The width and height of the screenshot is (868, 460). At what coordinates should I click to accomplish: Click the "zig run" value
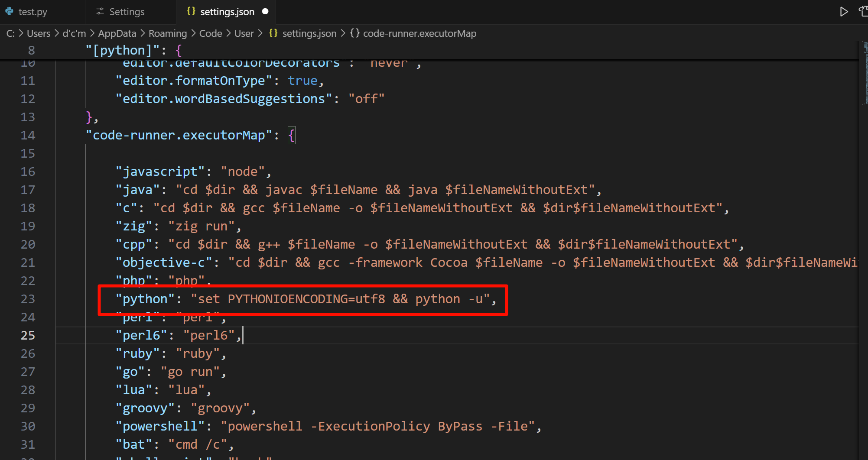[202, 226]
